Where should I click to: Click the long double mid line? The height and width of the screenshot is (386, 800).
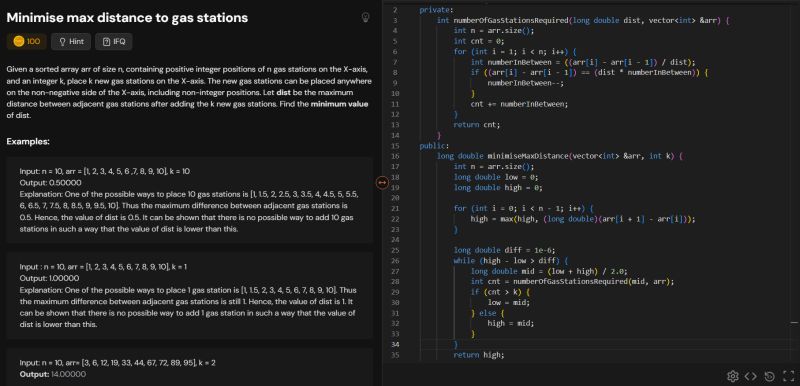[549, 271]
